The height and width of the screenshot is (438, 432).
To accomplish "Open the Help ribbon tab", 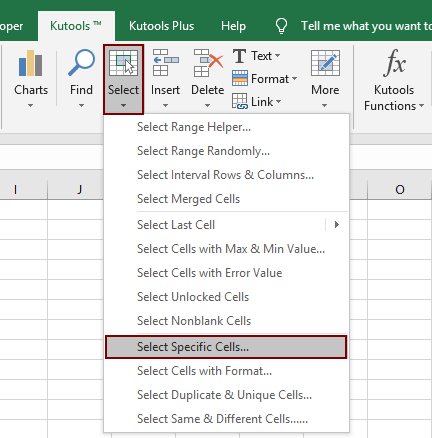I will coord(233,26).
